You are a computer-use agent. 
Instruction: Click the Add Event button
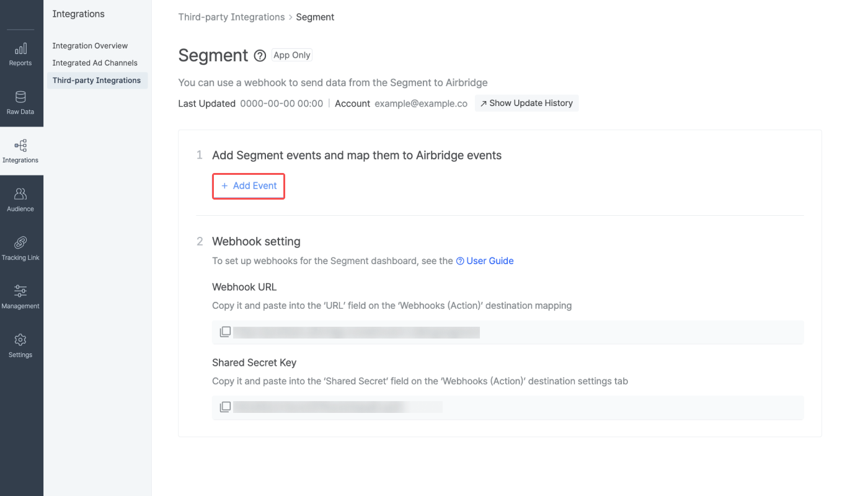click(x=249, y=186)
